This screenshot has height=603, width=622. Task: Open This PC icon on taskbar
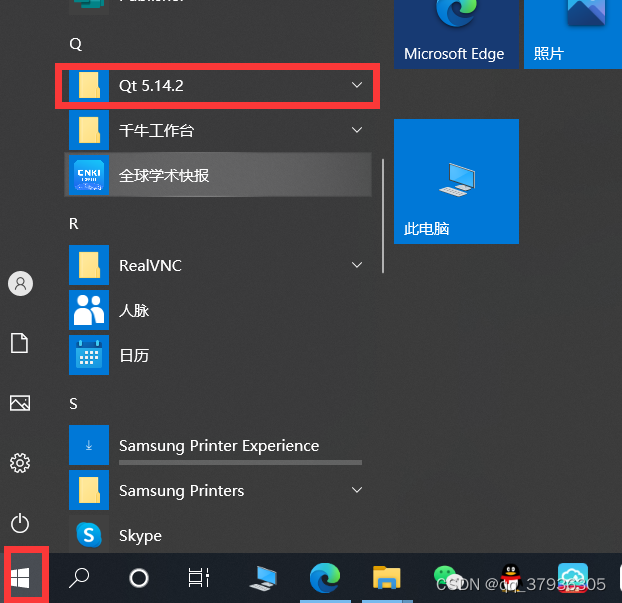coord(263,578)
